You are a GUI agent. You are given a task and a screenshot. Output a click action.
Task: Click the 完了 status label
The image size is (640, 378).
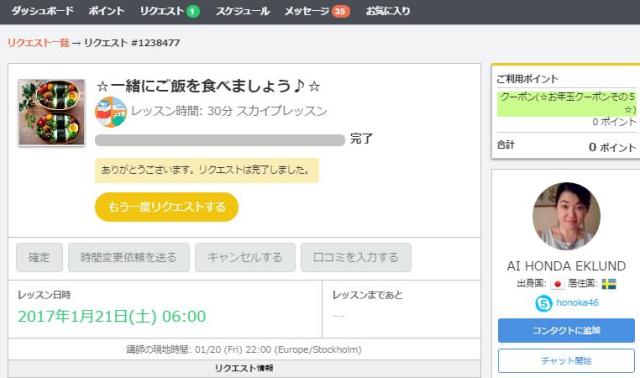click(x=361, y=139)
